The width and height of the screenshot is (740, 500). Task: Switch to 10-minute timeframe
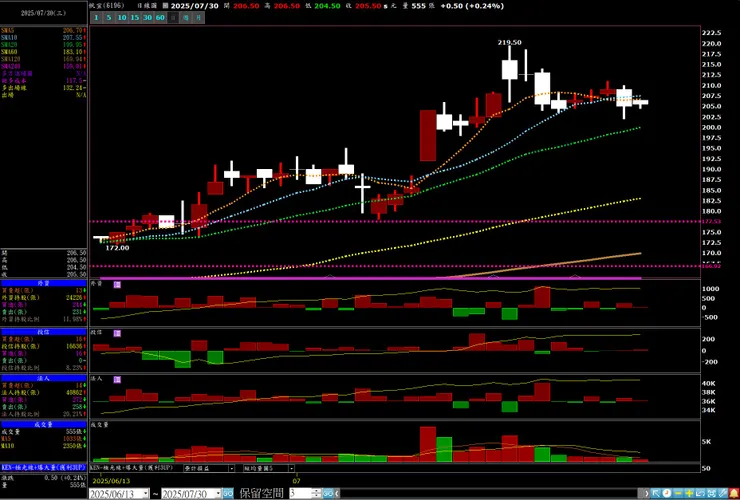tap(122, 17)
